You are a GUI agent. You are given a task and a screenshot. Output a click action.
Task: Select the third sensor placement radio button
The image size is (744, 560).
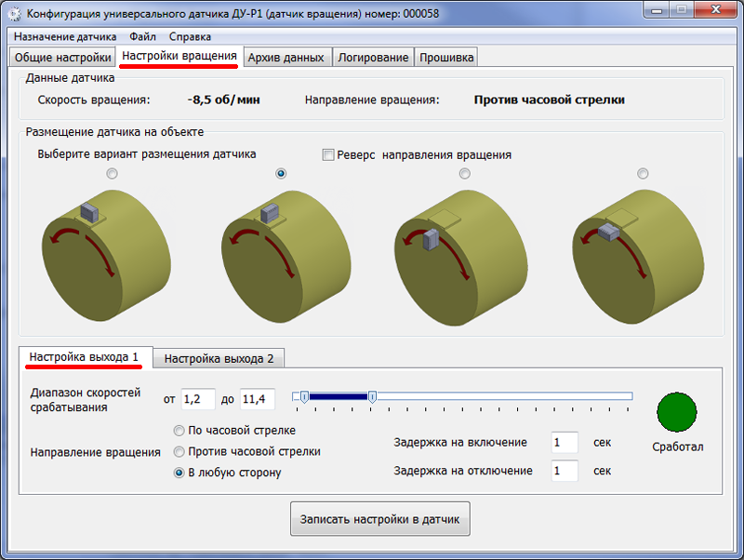(465, 174)
